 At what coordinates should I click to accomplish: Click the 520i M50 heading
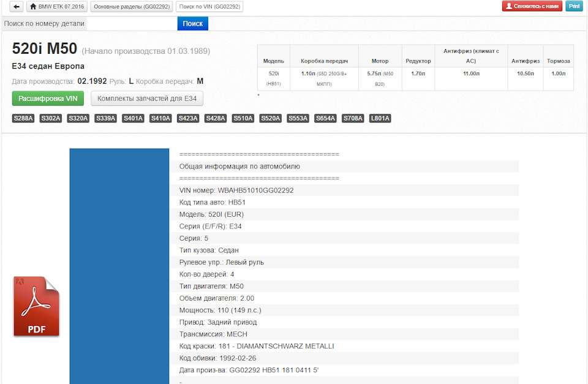click(45, 49)
